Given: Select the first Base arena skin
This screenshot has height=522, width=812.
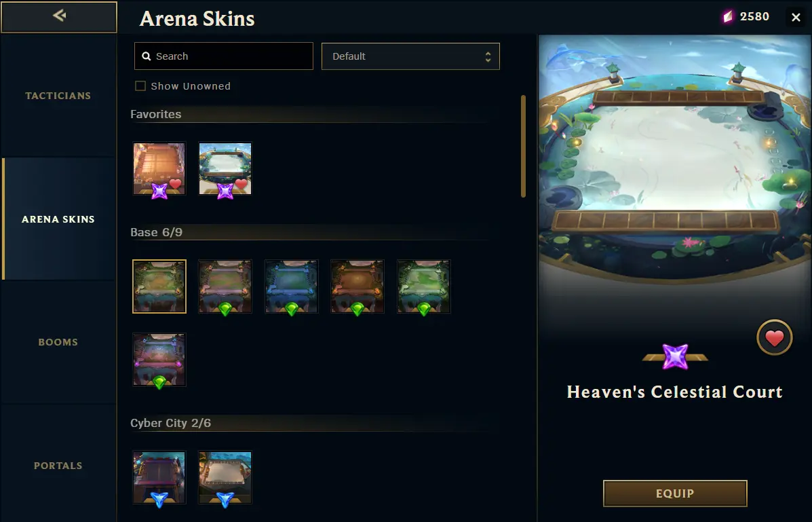Looking at the screenshot, I should [x=159, y=286].
